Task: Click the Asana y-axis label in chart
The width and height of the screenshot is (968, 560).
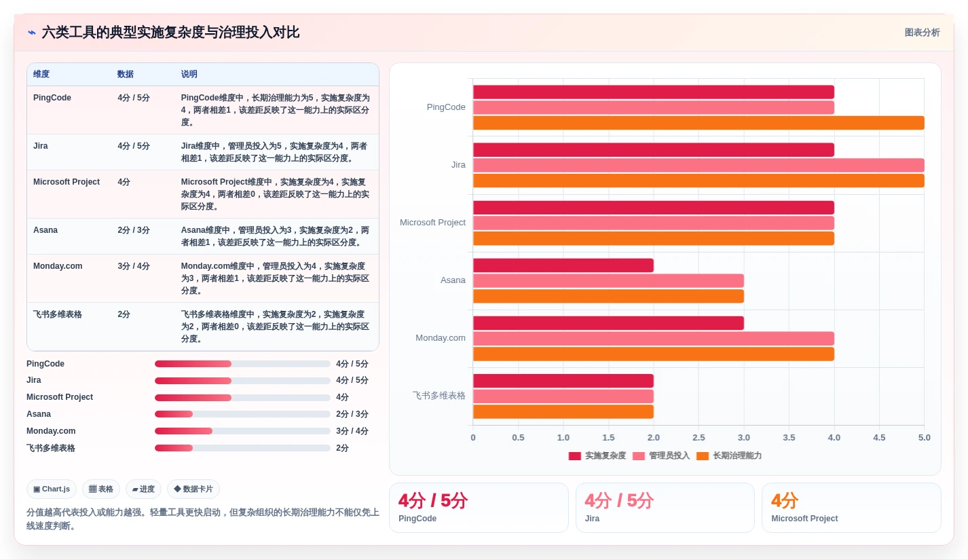Action: click(453, 280)
